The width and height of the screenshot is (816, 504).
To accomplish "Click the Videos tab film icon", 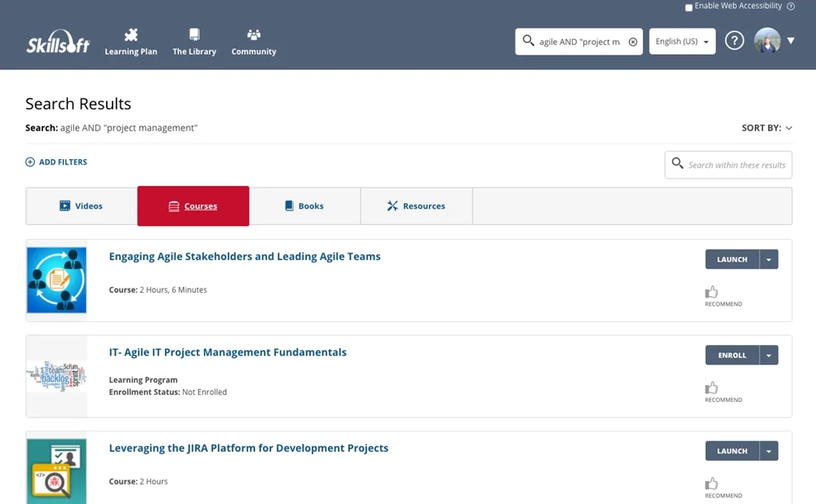I will click(64, 206).
